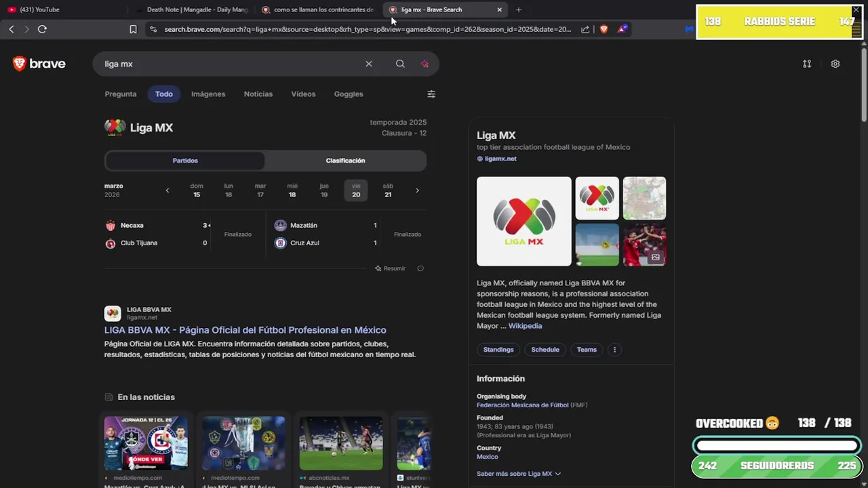
Task: Click feedback icon next to Resumir
Action: [x=420, y=268]
